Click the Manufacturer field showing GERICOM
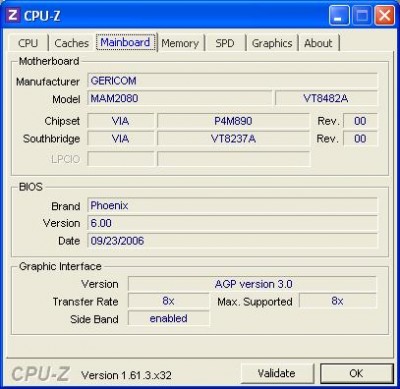The width and height of the screenshot is (400, 389). [x=232, y=81]
